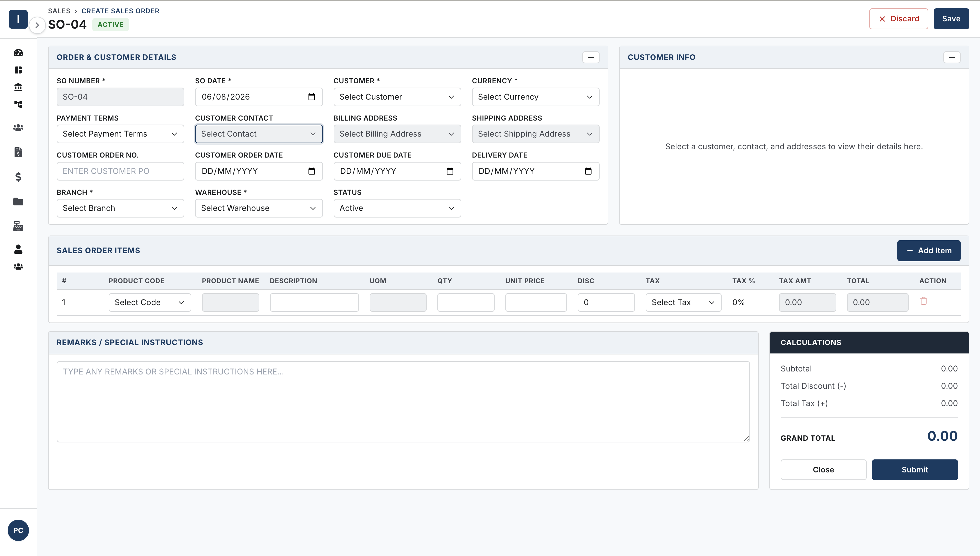Screen dimensions: 980x556
Task: Click the 'Subtotal' label in Calculations
Action: (x=796, y=369)
